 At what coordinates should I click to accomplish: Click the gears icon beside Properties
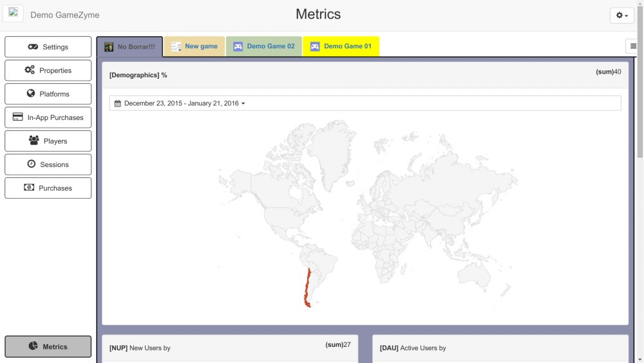[30, 70]
